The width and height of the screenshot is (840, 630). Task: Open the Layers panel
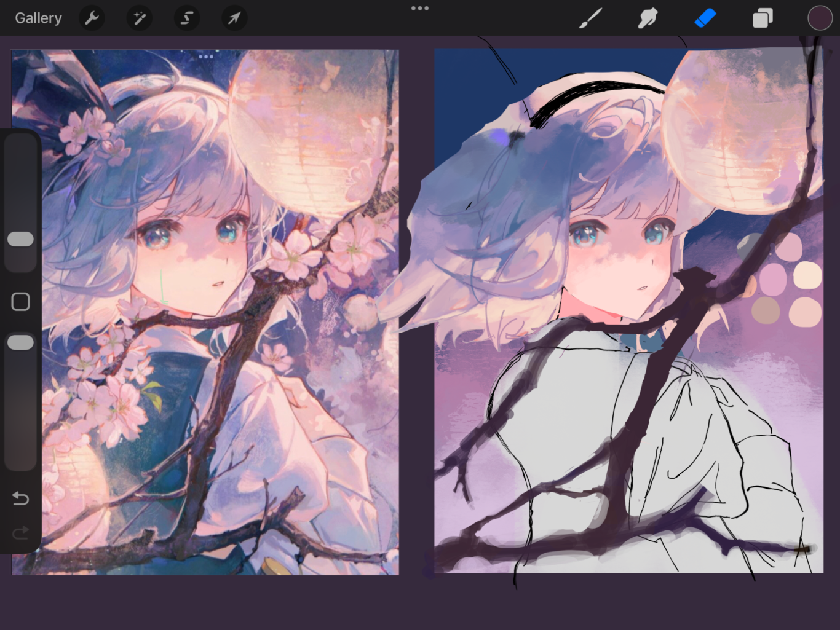pyautogui.click(x=763, y=18)
